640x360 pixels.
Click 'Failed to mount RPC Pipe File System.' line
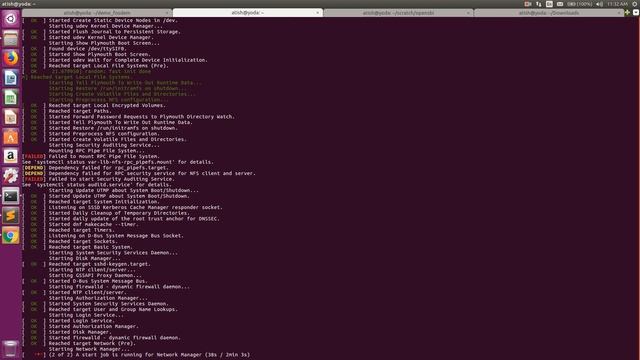click(x=104, y=156)
